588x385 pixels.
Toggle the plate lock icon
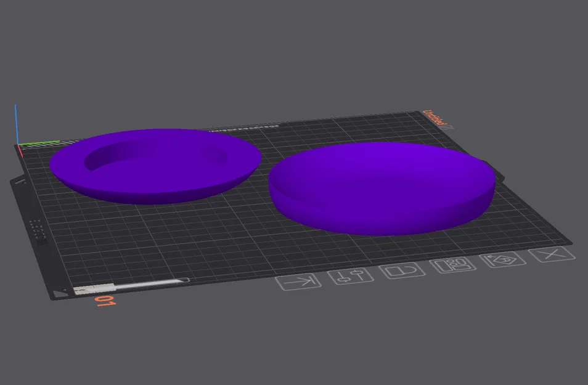point(402,270)
